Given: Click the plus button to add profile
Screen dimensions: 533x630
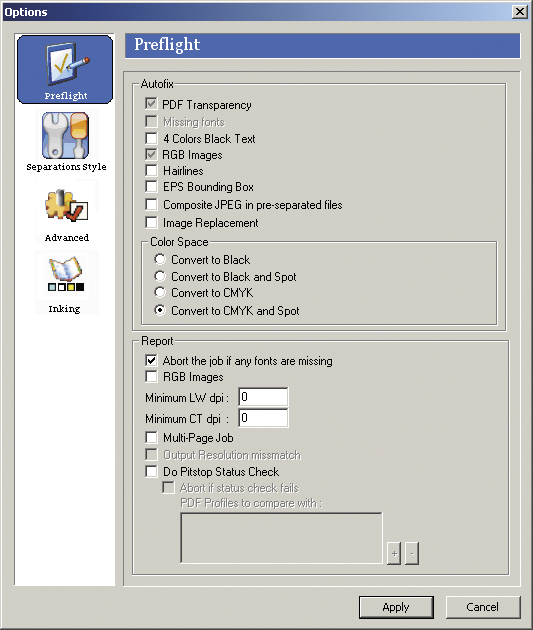Looking at the screenshot, I should 394,554.
